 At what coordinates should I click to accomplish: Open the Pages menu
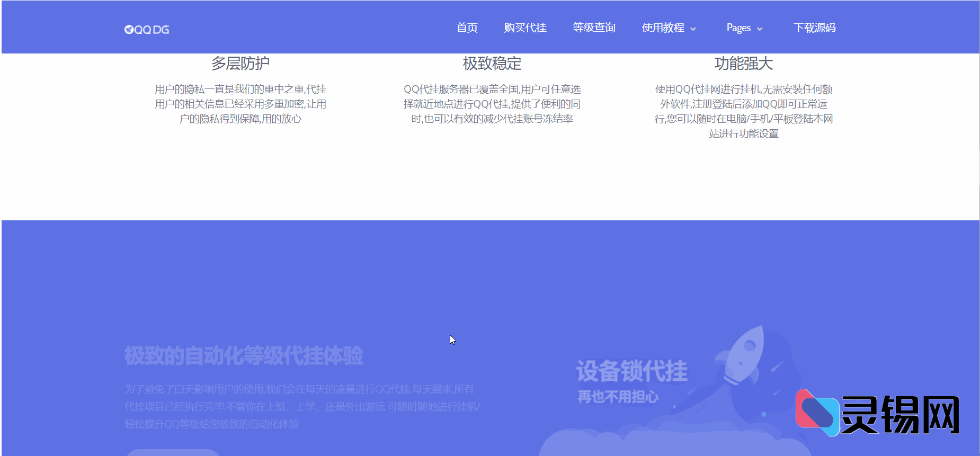click(738, 28)
